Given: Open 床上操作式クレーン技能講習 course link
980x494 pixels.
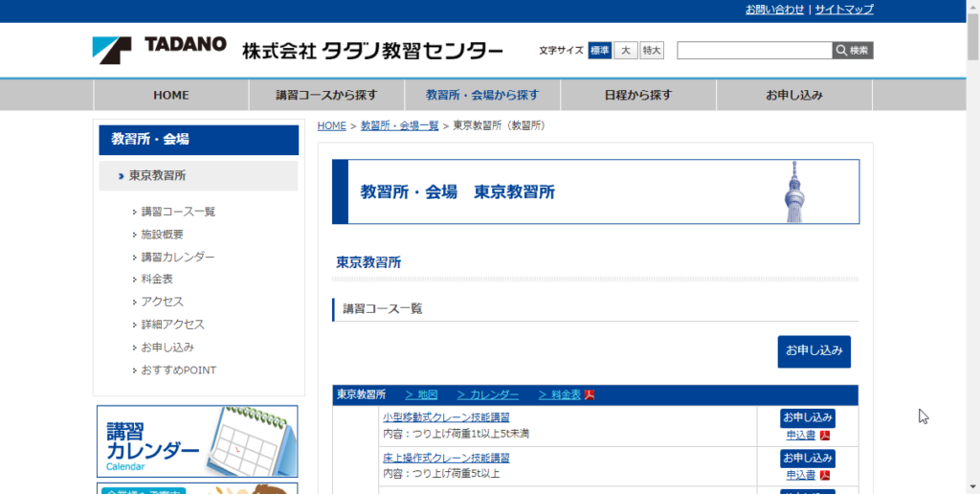Looking at the screenshot, I should (x=446, y=458).
